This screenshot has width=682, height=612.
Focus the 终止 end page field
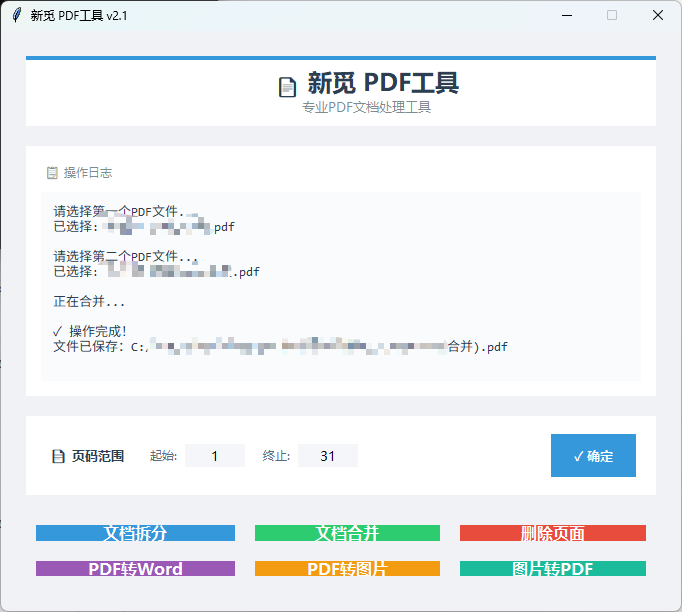point(328,455)
